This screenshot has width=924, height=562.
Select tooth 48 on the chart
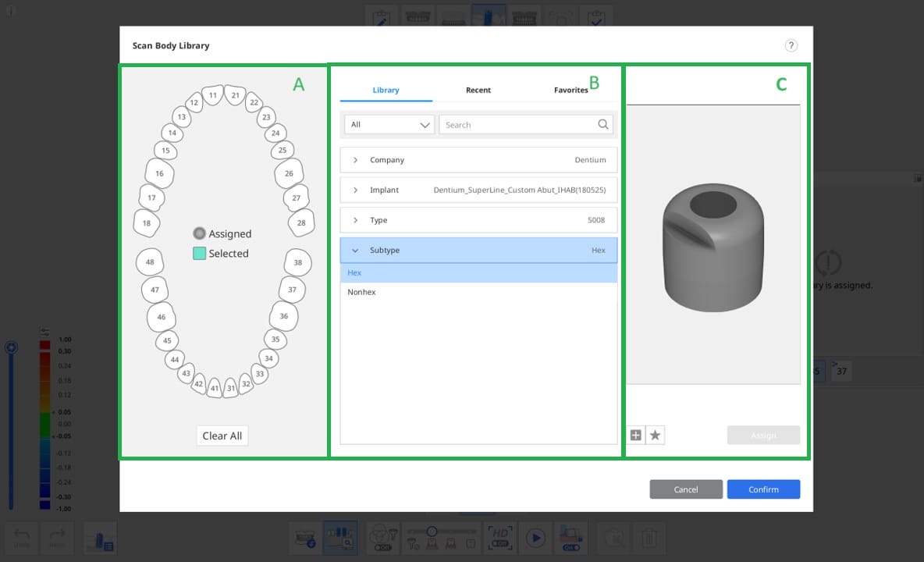(150, 262)
